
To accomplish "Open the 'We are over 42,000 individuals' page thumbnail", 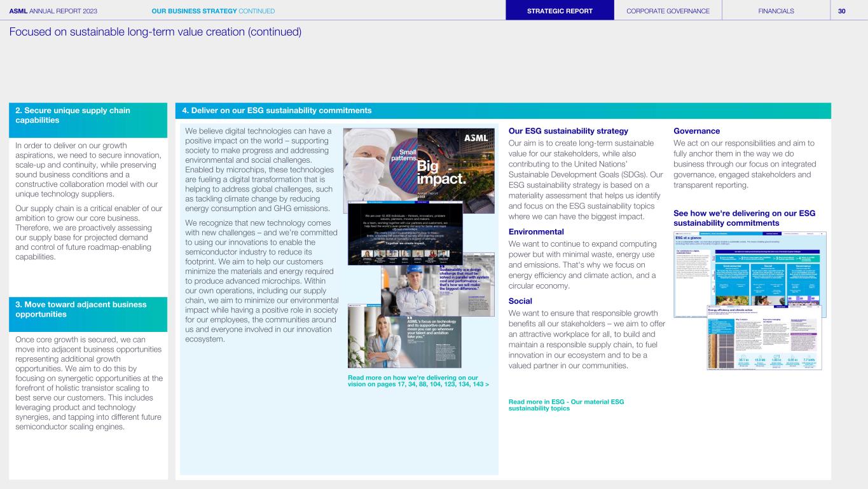I will click(x=404, y=233).
